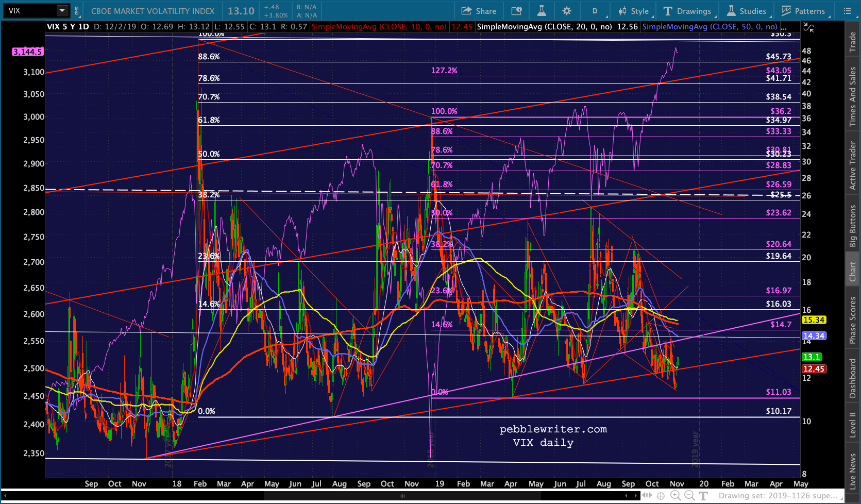Open the Patterns button

point(803,11)
